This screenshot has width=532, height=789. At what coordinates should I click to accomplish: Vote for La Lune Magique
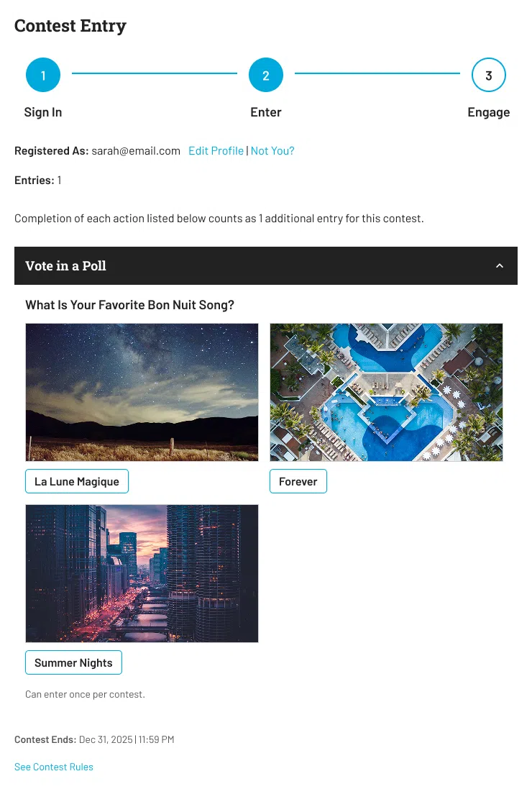pyautogui.click(x=77, y=481)
